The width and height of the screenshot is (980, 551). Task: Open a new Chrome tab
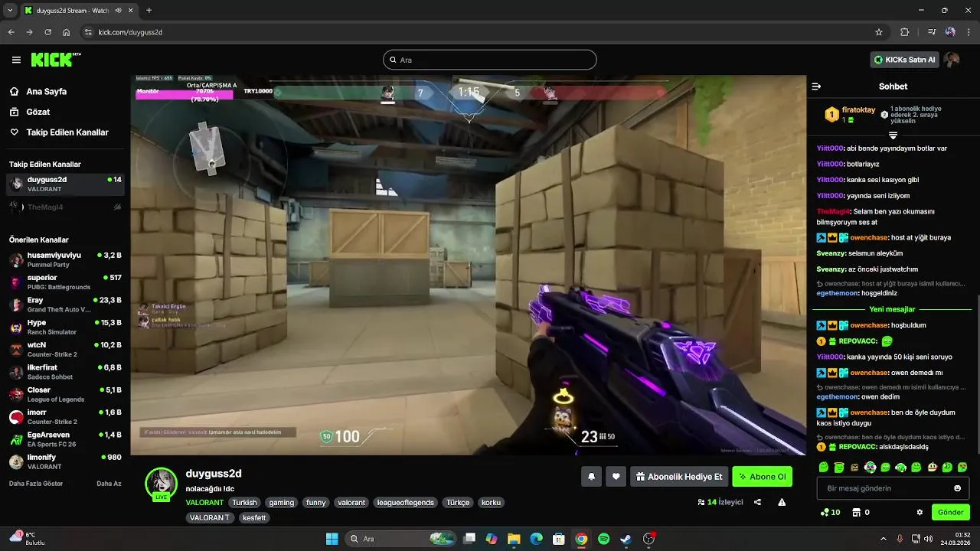149,11
